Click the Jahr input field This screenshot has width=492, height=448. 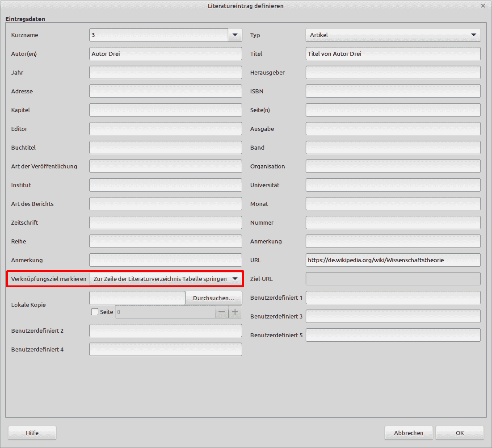pos(165,72)
